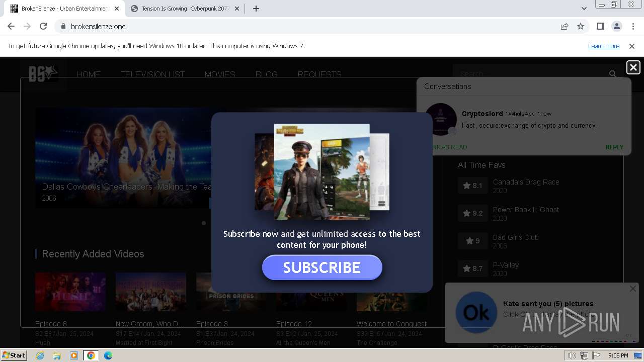The image size is (644, 362).
Task: Click the Cryptoslord avatar image
Action: pos(441,119)
